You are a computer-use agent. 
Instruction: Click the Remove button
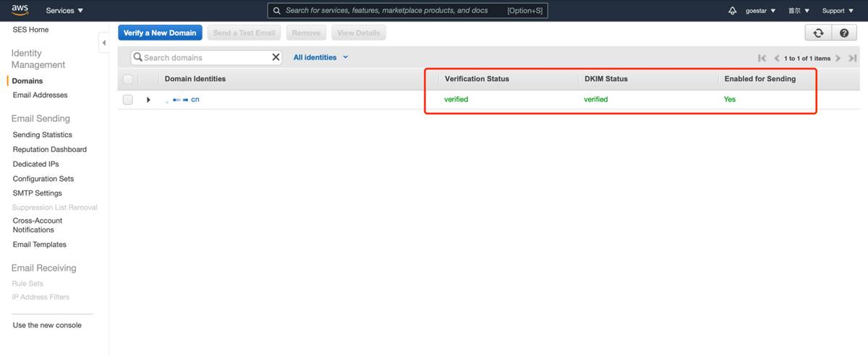[x=306, y=33]
